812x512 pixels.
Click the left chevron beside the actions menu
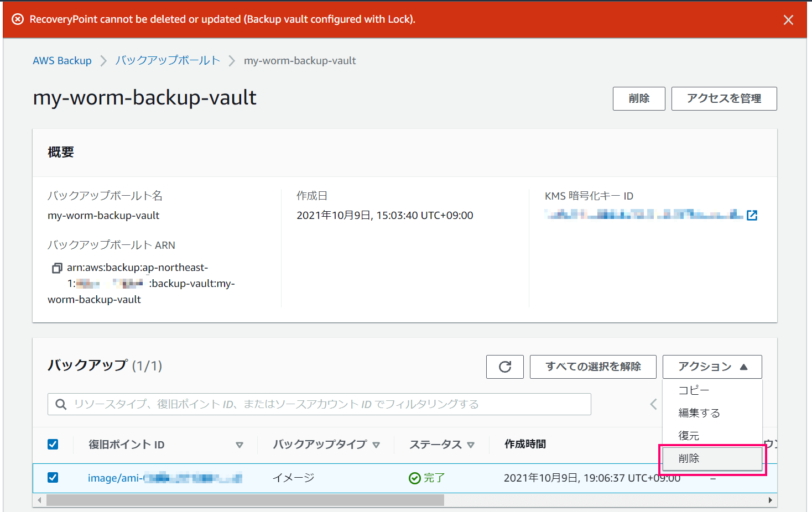653,404
